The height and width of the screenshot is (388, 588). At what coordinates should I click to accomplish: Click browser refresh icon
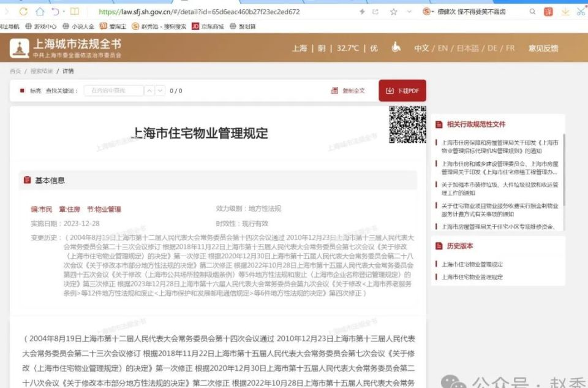[23, 10]
